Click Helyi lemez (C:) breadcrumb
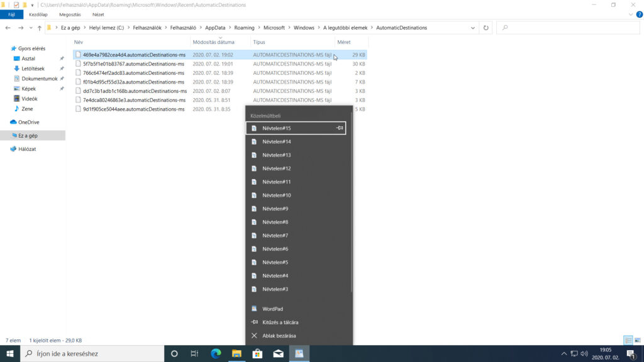The width and height of the screenshot is (644, 362). point(106,28)
